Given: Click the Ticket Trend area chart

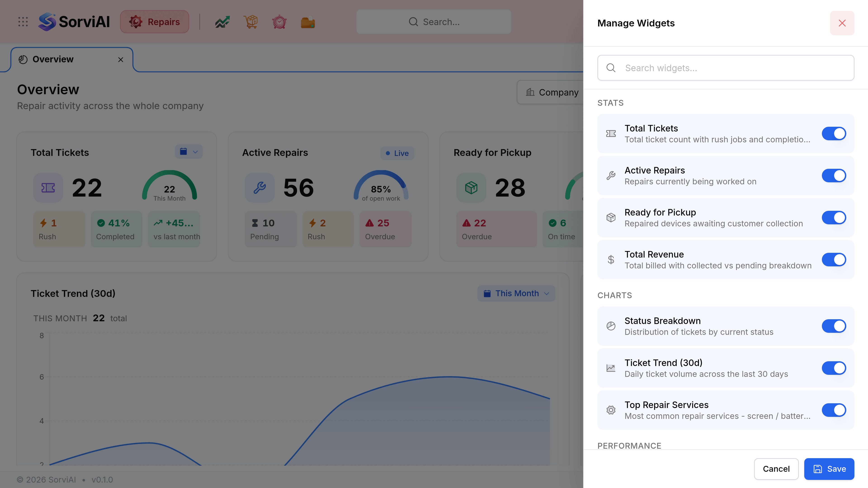Looking at the screenshot, I should [300, 399].
